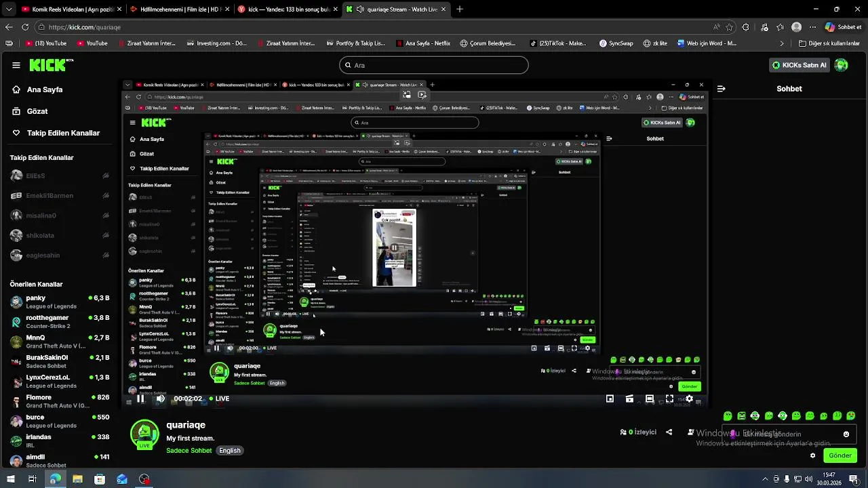Open mini player mode in the player bar
The width and height of the screenshot is (868, 488).
click(610, 399)
